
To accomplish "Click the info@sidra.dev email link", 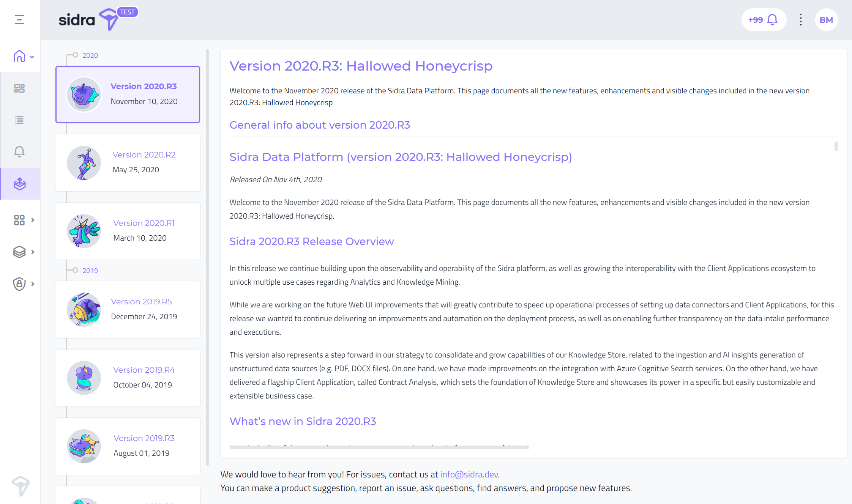I will [x=469, y=474].
